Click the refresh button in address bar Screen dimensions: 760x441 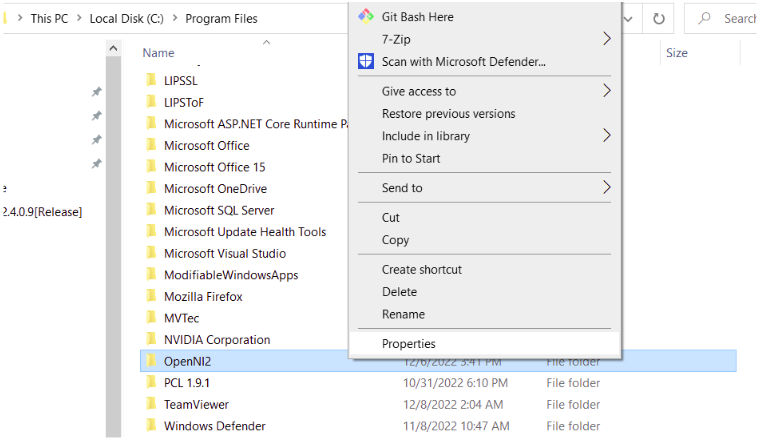tap(658, 19)
